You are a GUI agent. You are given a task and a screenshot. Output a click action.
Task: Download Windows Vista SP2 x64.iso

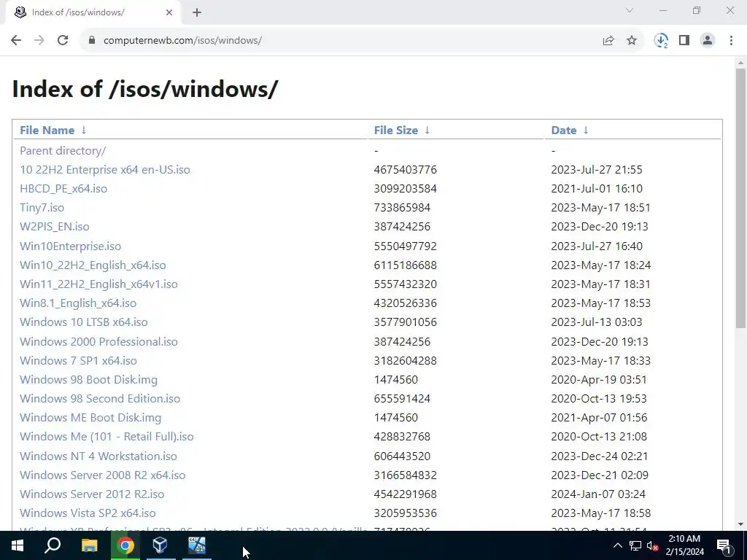tap(88, 513)
